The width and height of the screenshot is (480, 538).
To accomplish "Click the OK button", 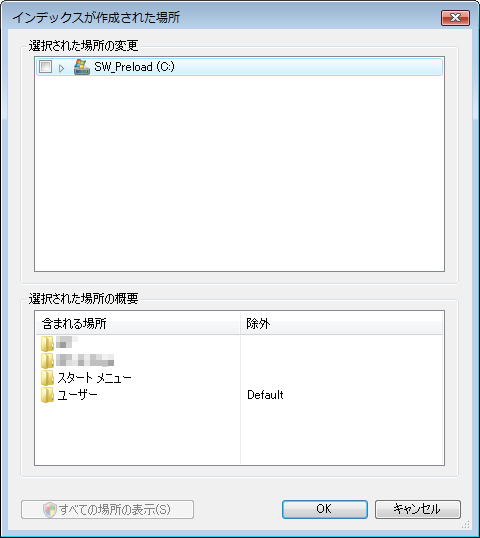I will [325, 509].
